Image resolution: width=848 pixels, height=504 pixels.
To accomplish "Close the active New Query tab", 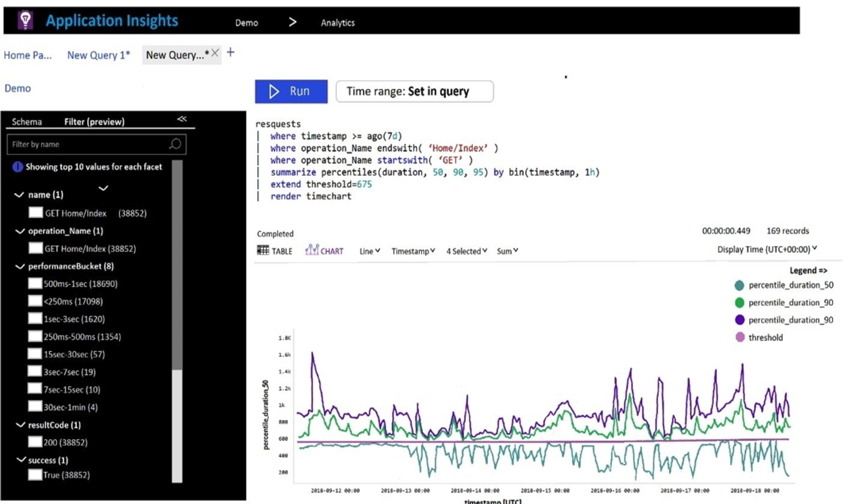I will tap(215, 53).
